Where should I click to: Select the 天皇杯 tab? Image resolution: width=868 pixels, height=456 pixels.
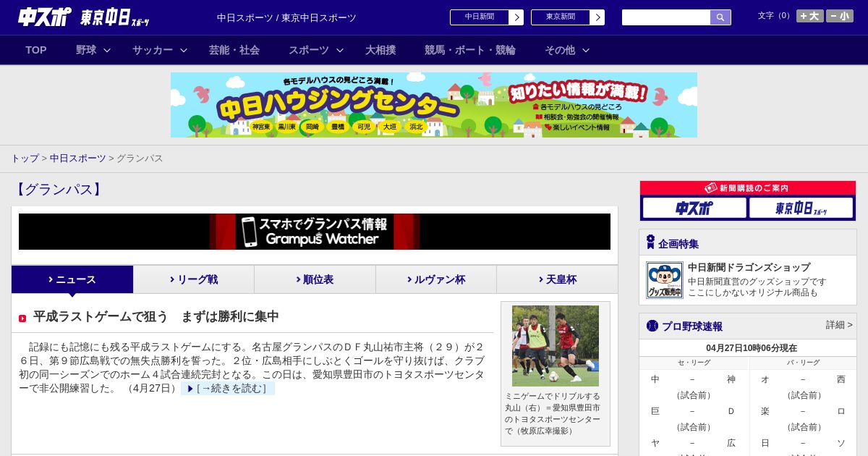click(x=557, y=279)
